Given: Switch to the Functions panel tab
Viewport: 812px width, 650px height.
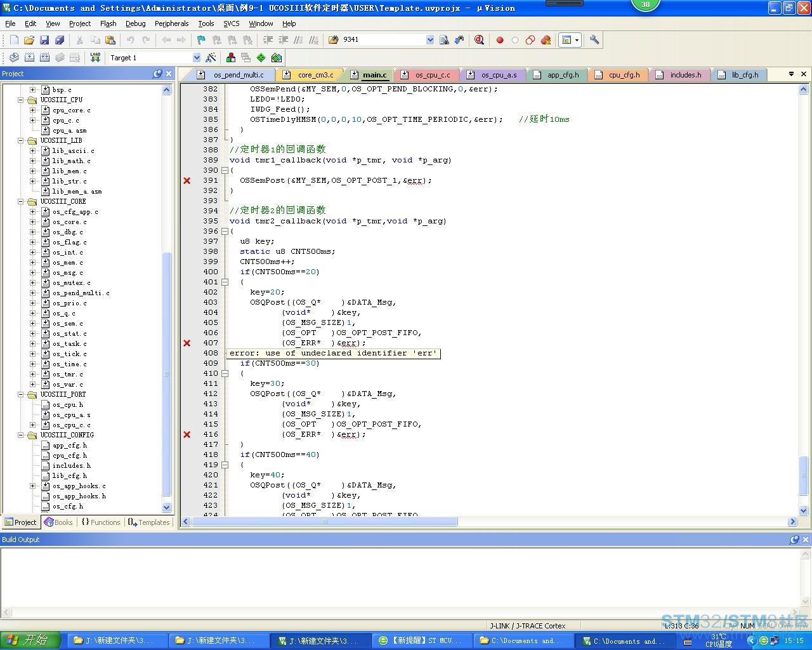Looking at the screenshot, I should point(100,522).
